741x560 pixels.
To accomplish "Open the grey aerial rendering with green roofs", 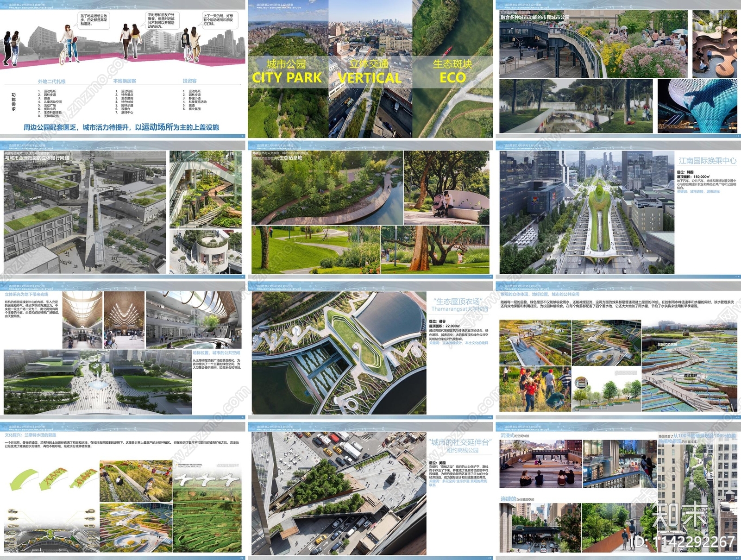I will click(x=85, y=212).
